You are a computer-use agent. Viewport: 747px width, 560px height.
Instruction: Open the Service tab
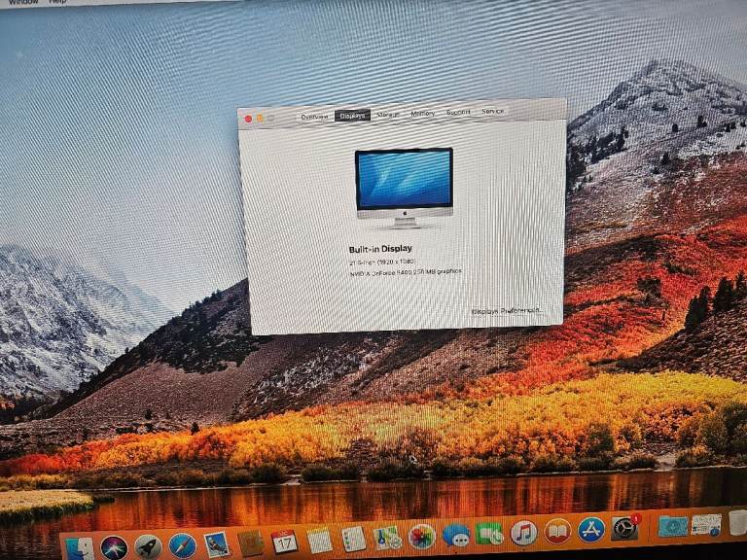pyautogui.click(x=493, y=111)
